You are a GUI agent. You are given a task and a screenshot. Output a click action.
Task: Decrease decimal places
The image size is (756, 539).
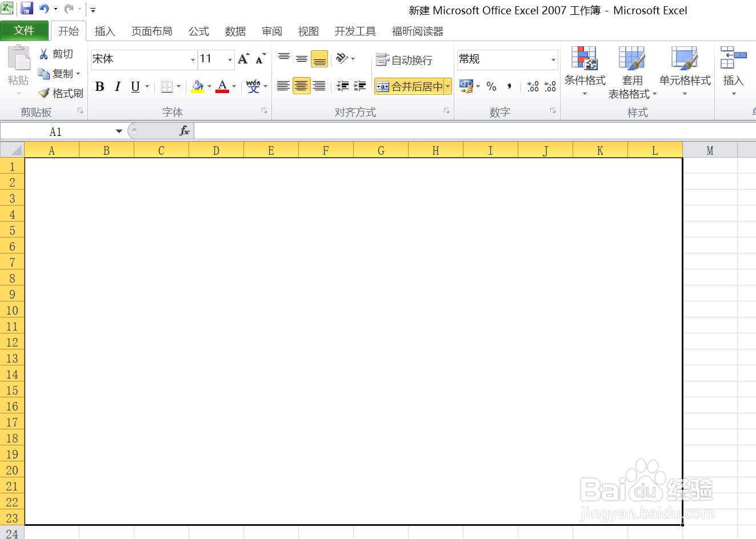pyautogui.click(x=550, y=86)
